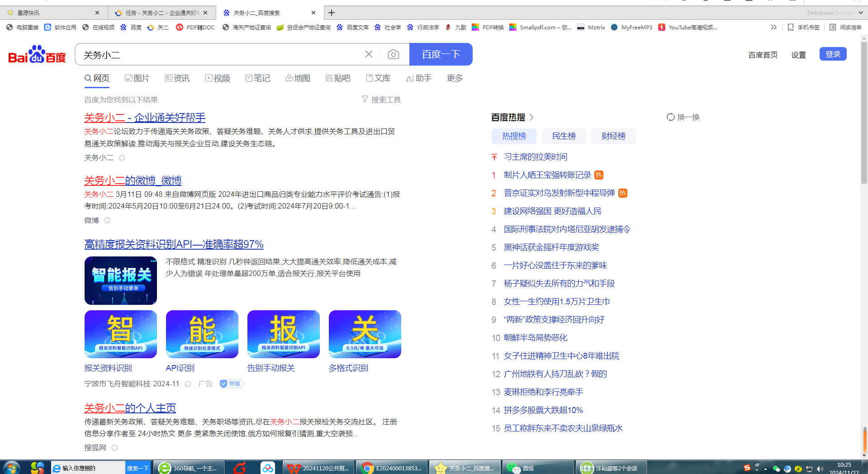Open the 笔记 tab
The height and width of the screenshot is (474, 868).
pos(258,78)
